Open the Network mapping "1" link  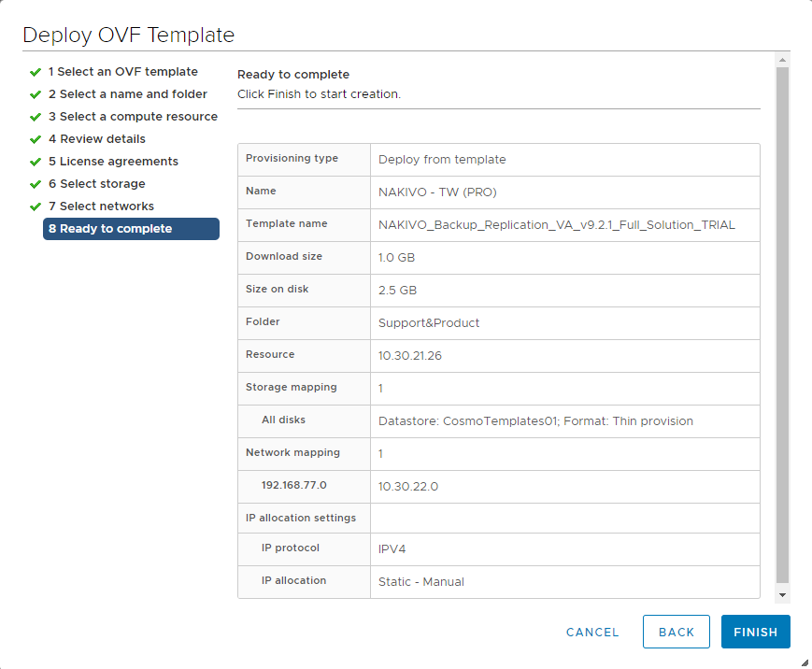[x=380, y=453]
